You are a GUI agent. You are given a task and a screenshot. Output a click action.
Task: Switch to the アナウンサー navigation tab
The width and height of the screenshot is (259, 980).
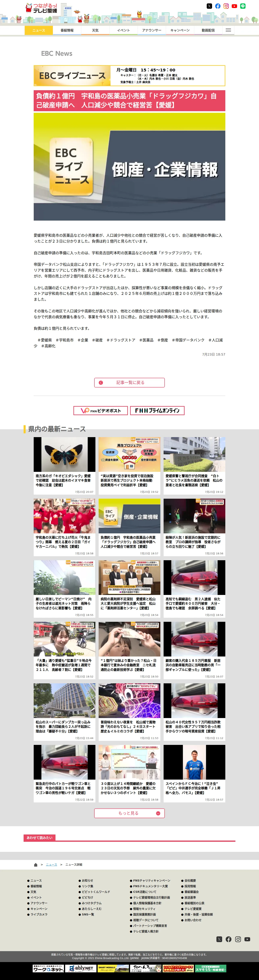point(152,30)
